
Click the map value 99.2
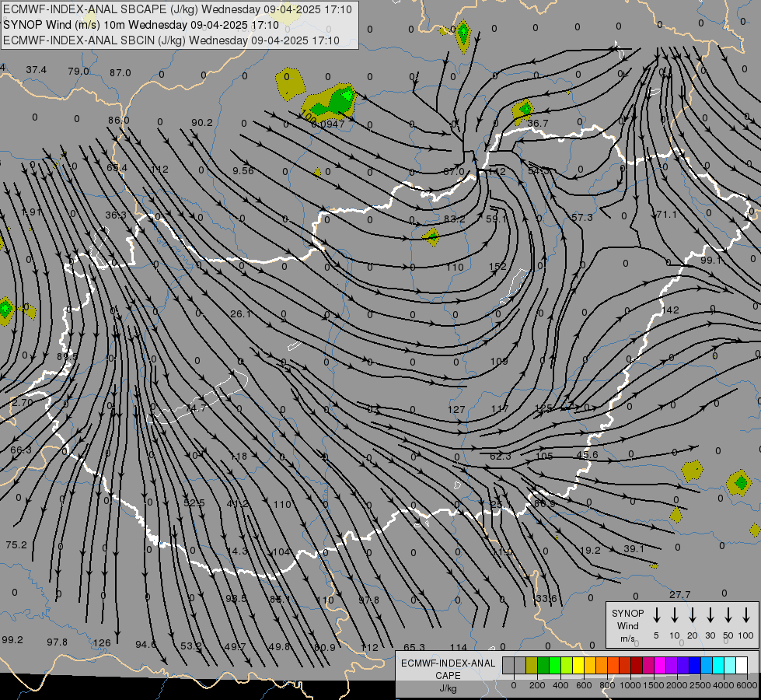point(12,640)
